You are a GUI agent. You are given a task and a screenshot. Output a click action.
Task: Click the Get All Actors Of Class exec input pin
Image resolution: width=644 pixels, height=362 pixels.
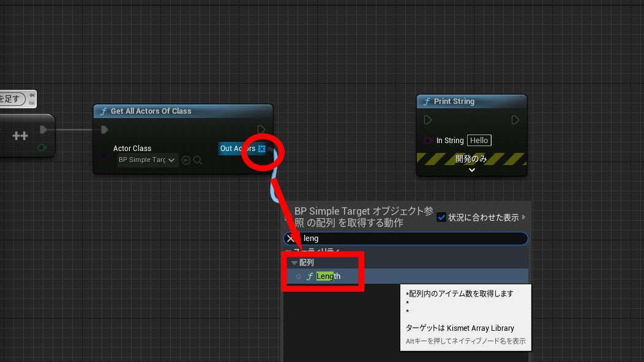(104, 130)
